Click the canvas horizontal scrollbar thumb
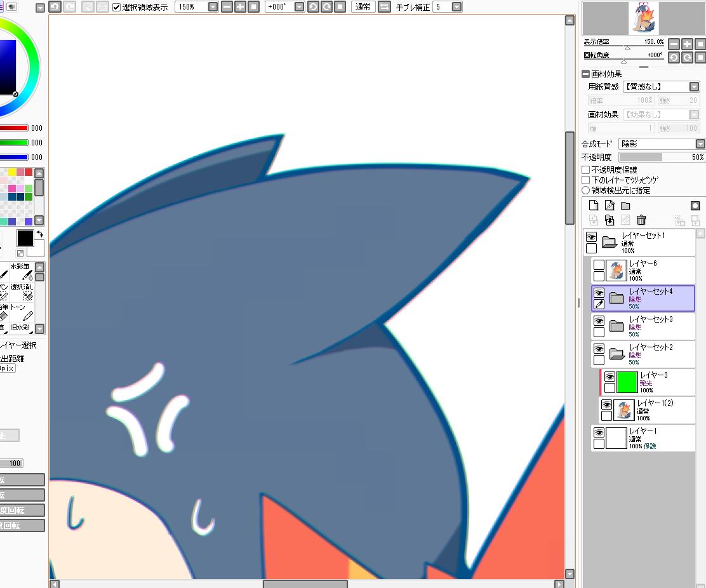 [x=305, y=584]
